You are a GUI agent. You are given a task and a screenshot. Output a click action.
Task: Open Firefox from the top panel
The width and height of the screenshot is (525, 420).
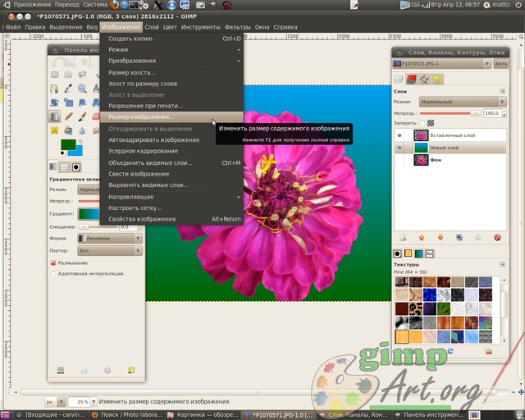click(114, 5)
